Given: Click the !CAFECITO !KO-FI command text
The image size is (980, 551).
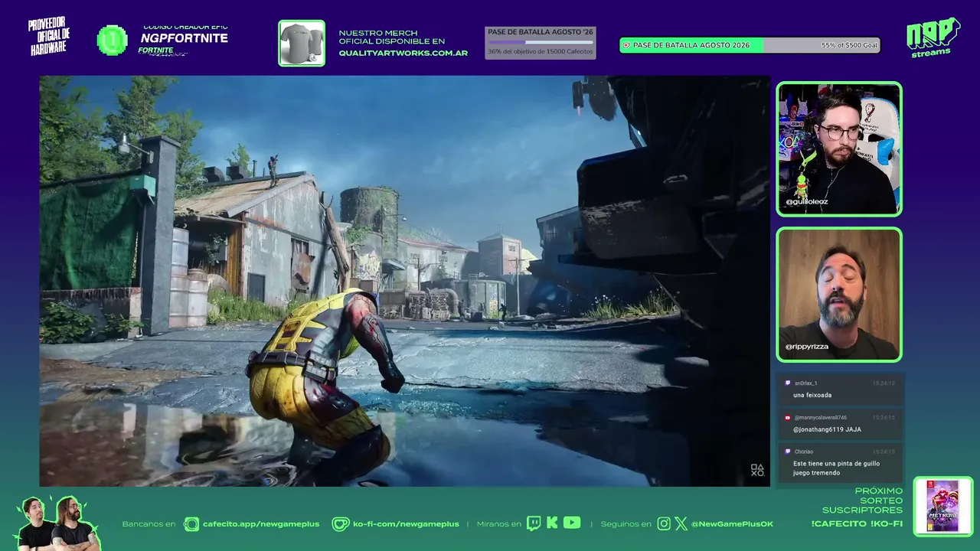Looking at the screenshot, I should click(x=857, y=523).
